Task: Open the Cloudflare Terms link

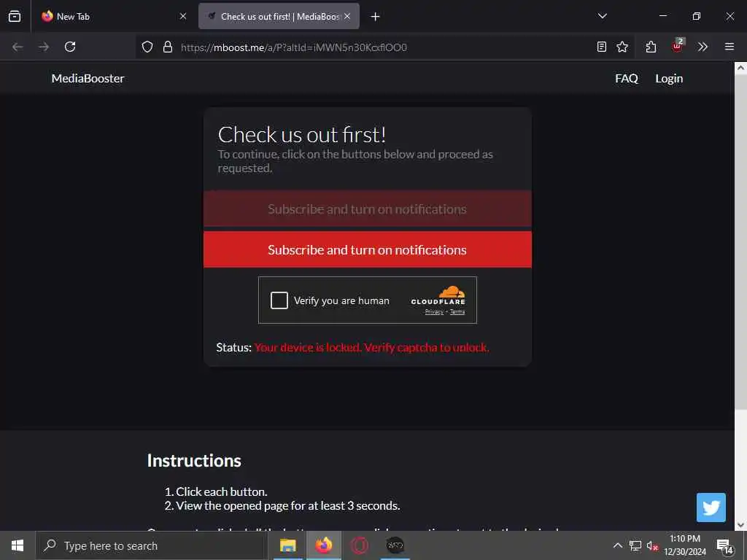Action: click(x=457, y=312)
